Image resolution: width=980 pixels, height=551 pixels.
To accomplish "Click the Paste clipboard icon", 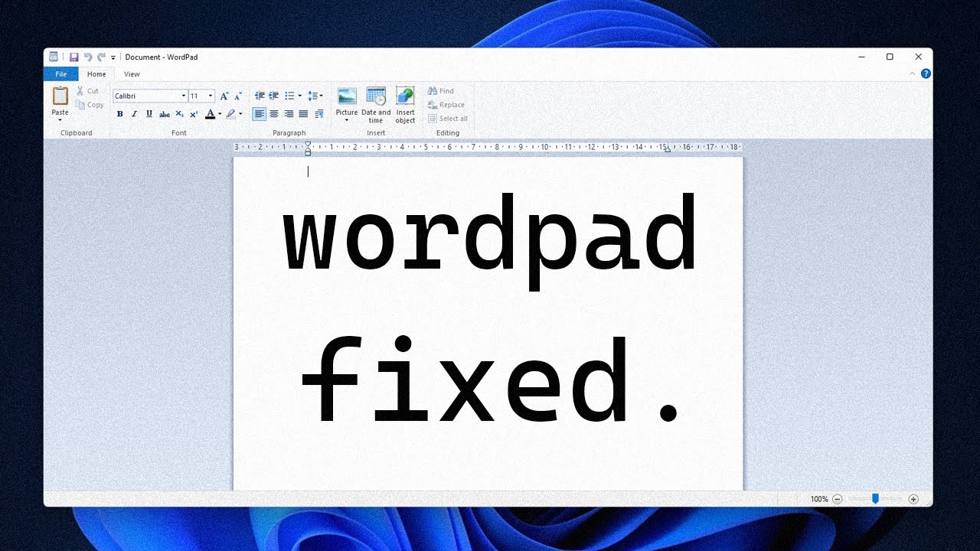I will (x=60, y=96).
